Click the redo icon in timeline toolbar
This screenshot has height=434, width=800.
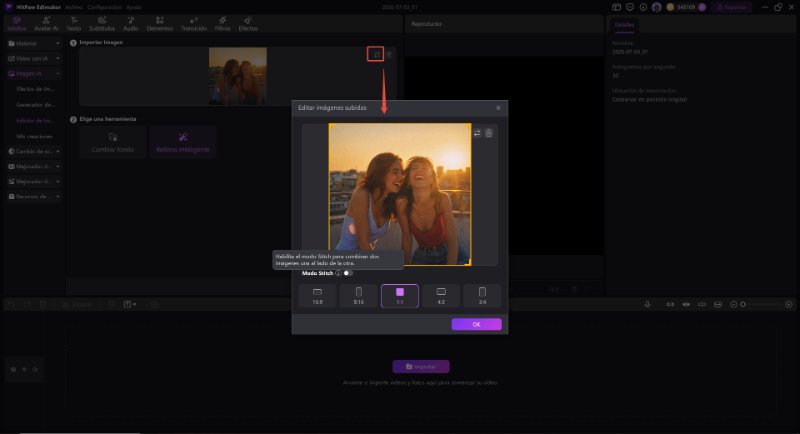pos(27,304)
